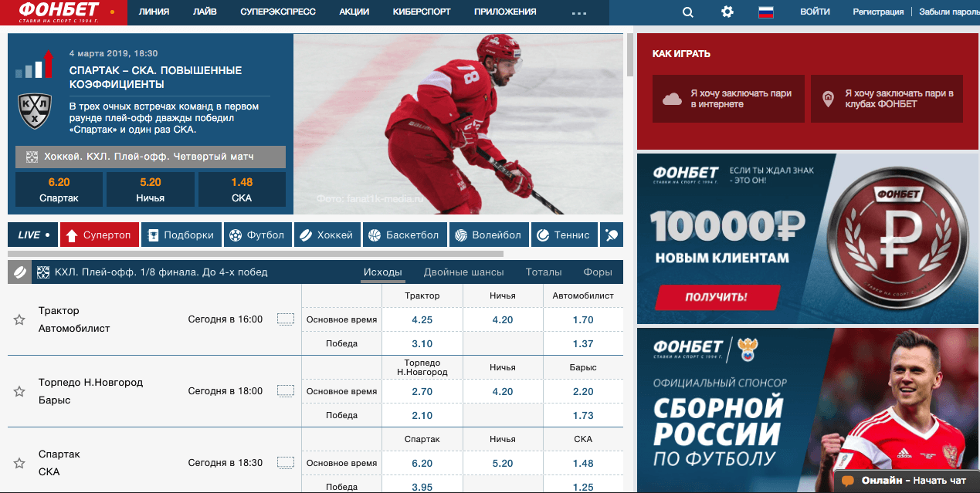Open the search magnifier icon
Screen dimensions: 980x493
click(x=687, y=12)
